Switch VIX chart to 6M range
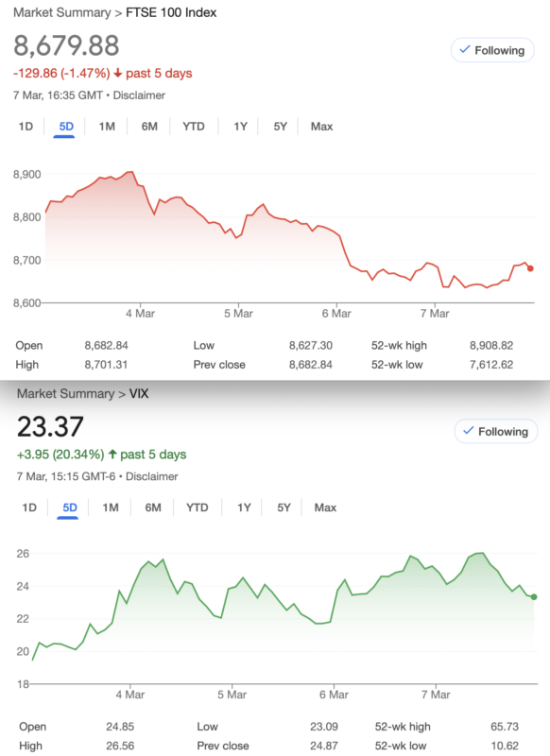The image size is (550, 756). pyautogui.click(x=153, y=507)
